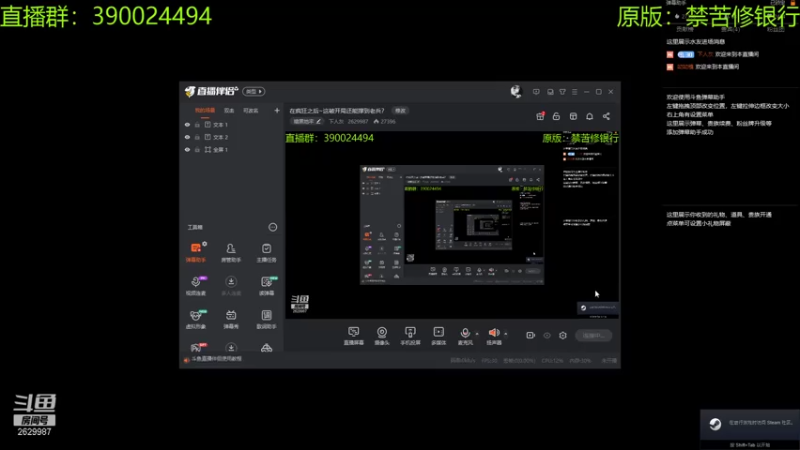This screenshot has height=450, width=800.
Task: Click the nested preview thumbnail in canvas
Action: pyautogui.click(x=452, y=224)
